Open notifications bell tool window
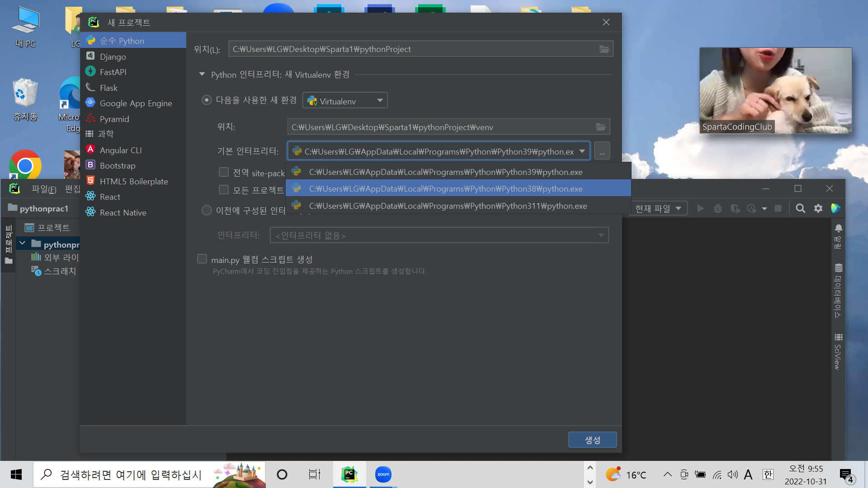Screen dimensions: 868x488 tap(838, 236)
